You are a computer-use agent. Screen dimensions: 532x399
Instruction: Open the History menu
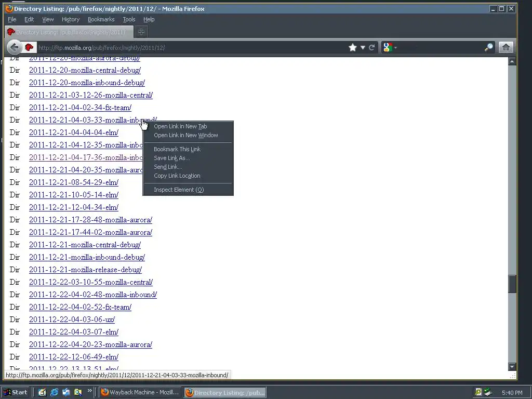(x=71, y=19)
